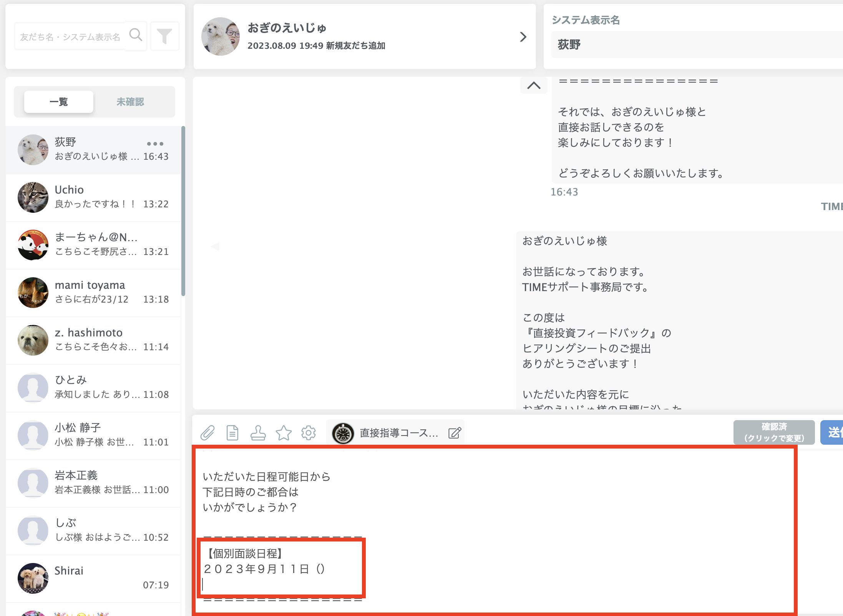843x616 pixels.
Task: Open the gear settings icon in the composer
Action: click(309, 432)
